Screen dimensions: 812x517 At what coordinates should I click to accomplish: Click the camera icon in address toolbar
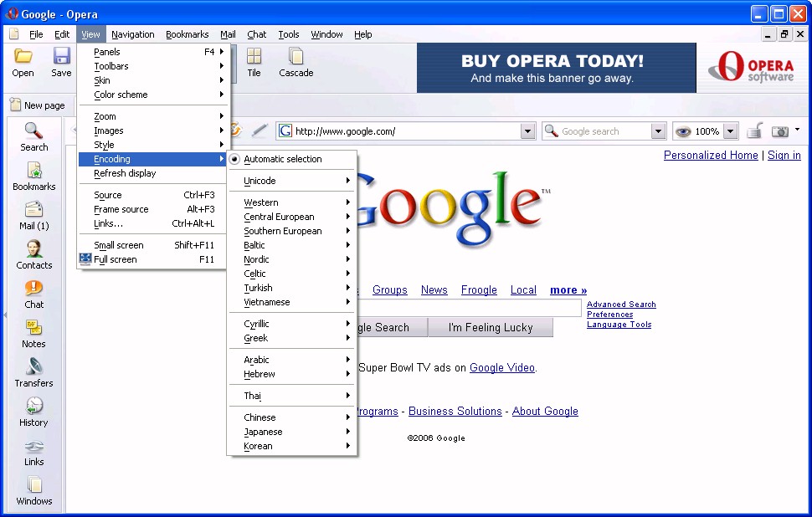tap(779, 131)
